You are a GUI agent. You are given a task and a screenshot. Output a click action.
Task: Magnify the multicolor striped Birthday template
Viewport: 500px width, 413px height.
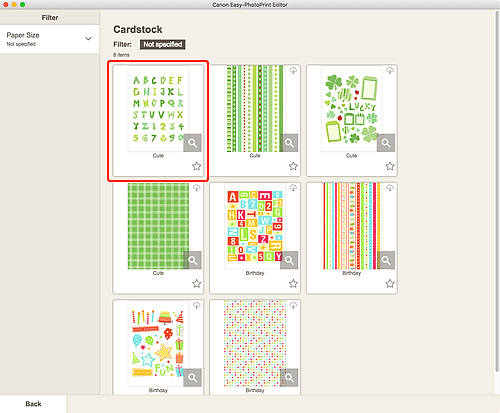point(386,260)
